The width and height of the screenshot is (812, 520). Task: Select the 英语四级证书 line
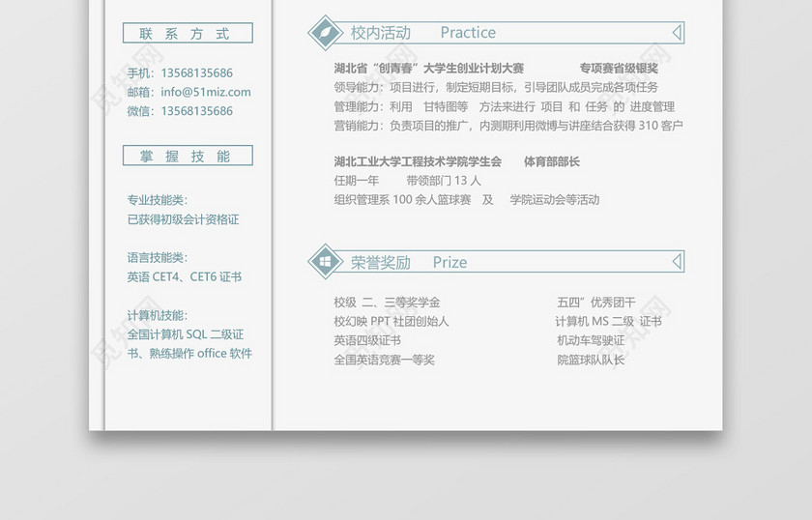367,340
